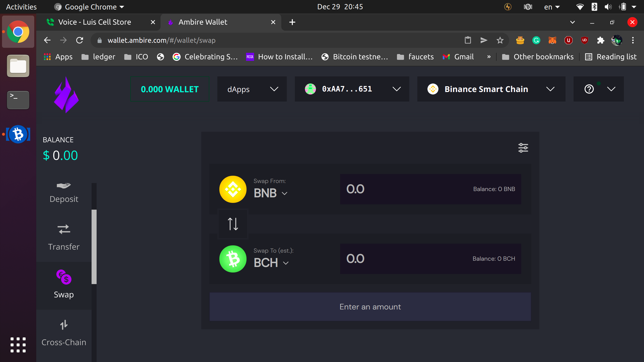
Task: Close the Ambire Wallet tab
Action: coord(273,22)
